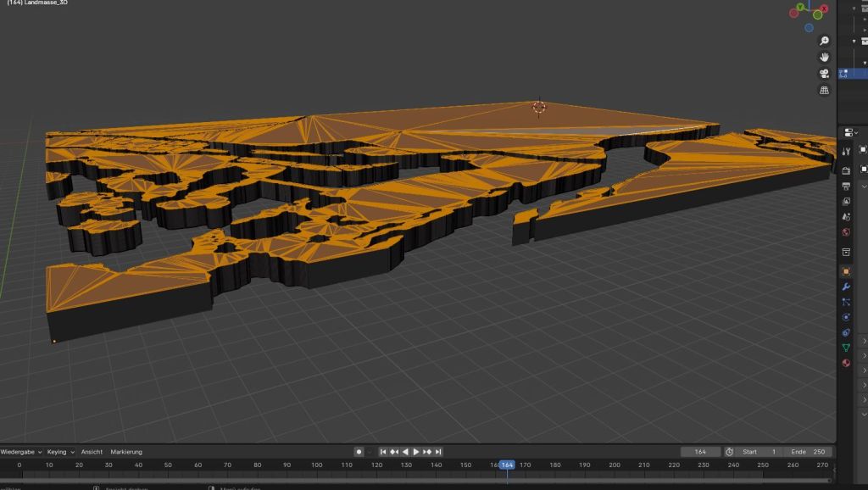Image resolution: width=868 pixels, height=490 pixels.
Task: Open the Tool properties tab
Action: [846, 151]
